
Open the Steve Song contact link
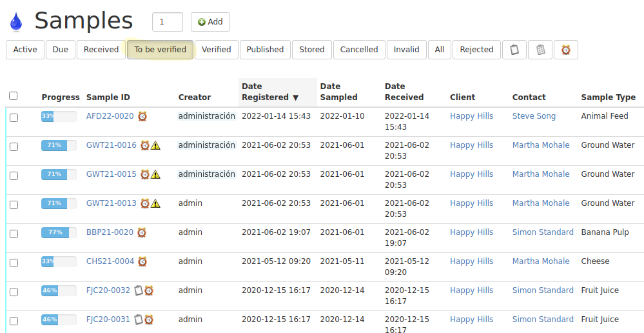534,116
